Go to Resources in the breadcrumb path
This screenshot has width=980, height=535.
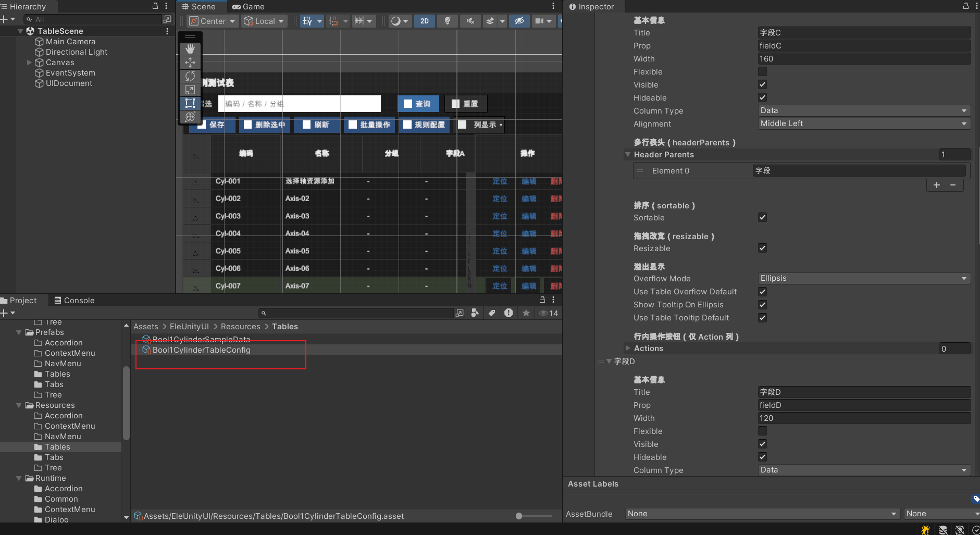coord(240,327)
